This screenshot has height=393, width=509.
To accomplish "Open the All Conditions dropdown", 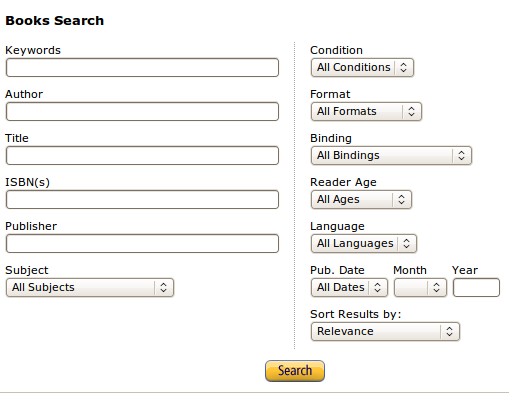I will (362, 68).
